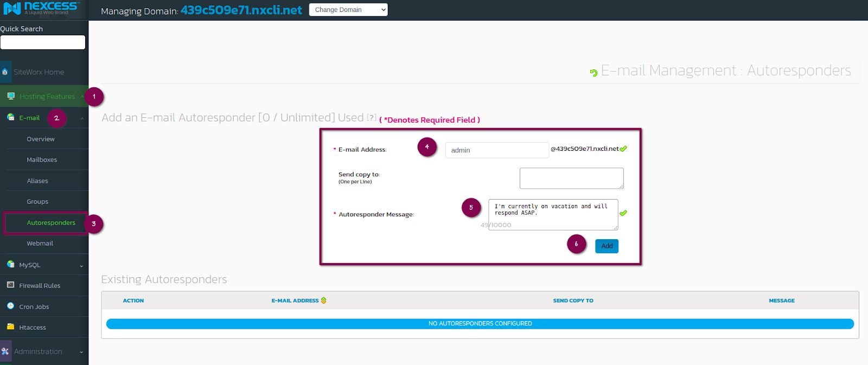Click the SiteWorx Home house icon
This screenshot has height=365, width=868.
(x=5, y=72)
